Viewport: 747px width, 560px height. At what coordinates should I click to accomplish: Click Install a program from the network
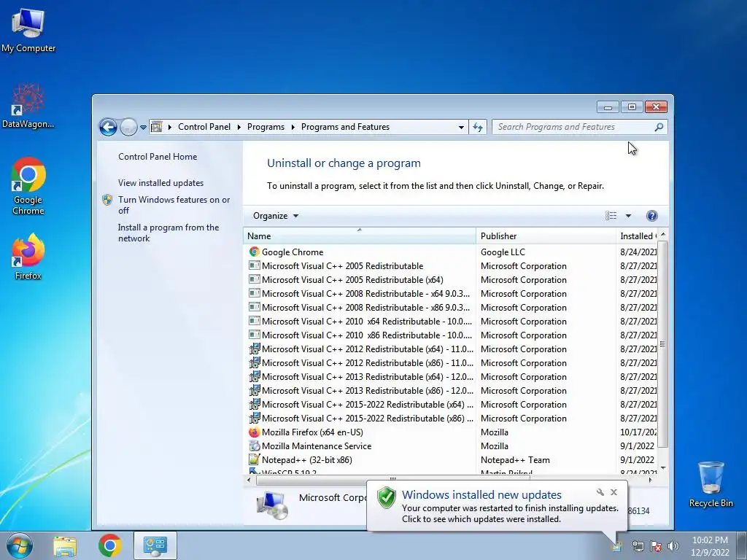click(169, 233)
